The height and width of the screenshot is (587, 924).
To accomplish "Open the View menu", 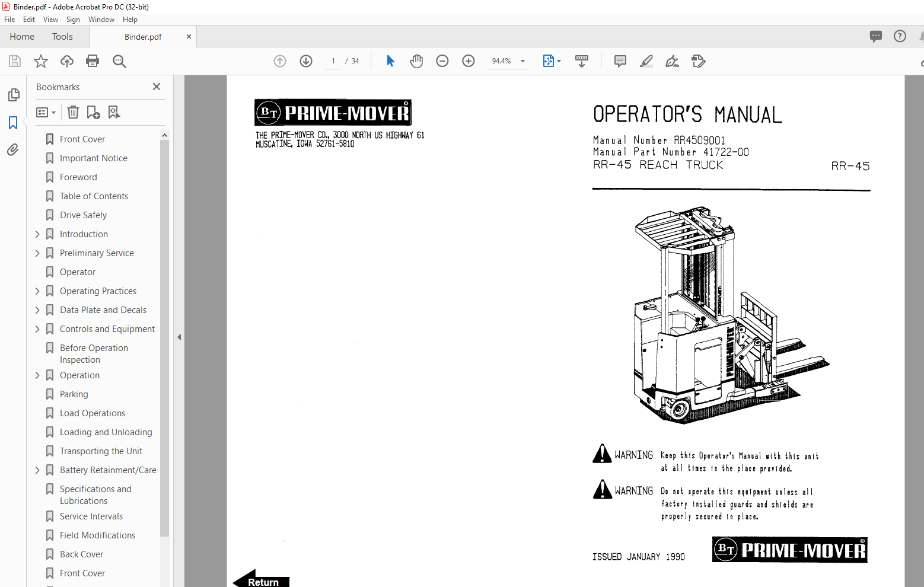I will [50, 20].
